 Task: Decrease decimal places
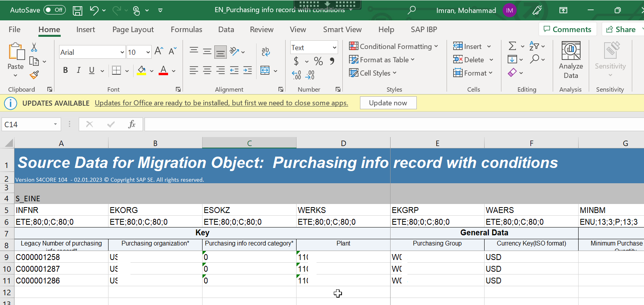tap(310, 75)
